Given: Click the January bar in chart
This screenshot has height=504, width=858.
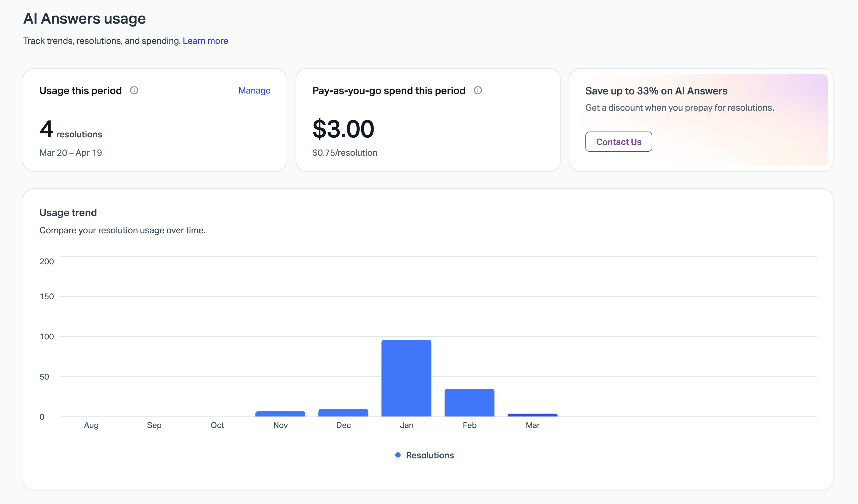Looking at the screenshot, I should point(406,378).
